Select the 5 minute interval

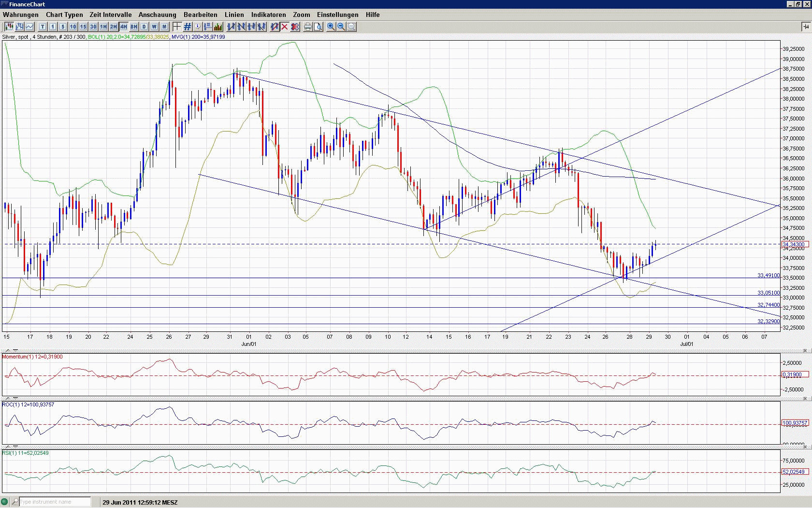tap(63, 27)
